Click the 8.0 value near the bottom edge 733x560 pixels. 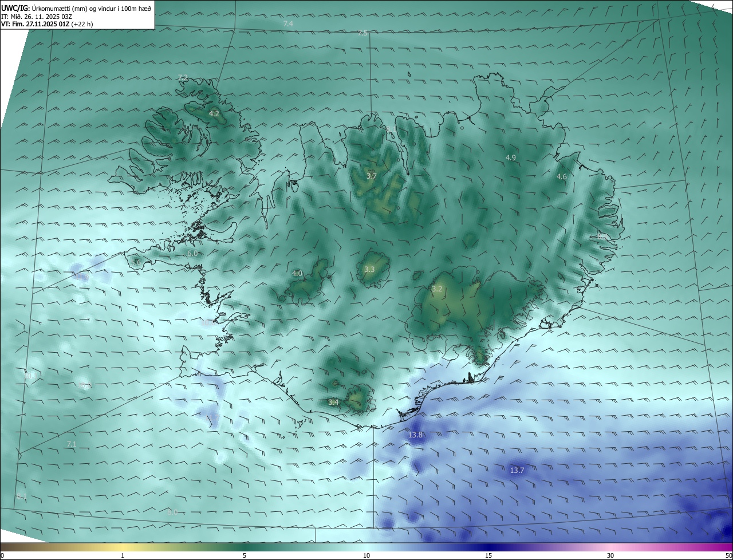[172, 512]
